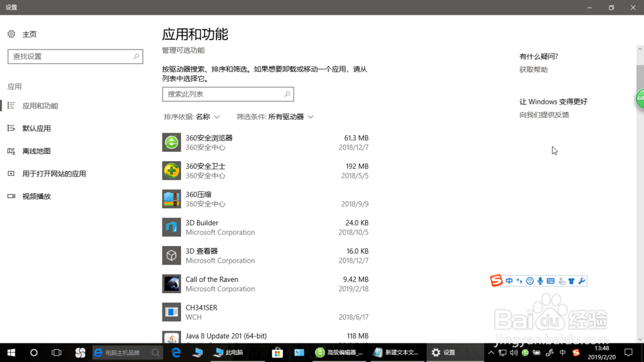This screenshot has height=362, width=644.
Task: Open wrench toolbox on Sogou bar
Action: coord(582,281)
